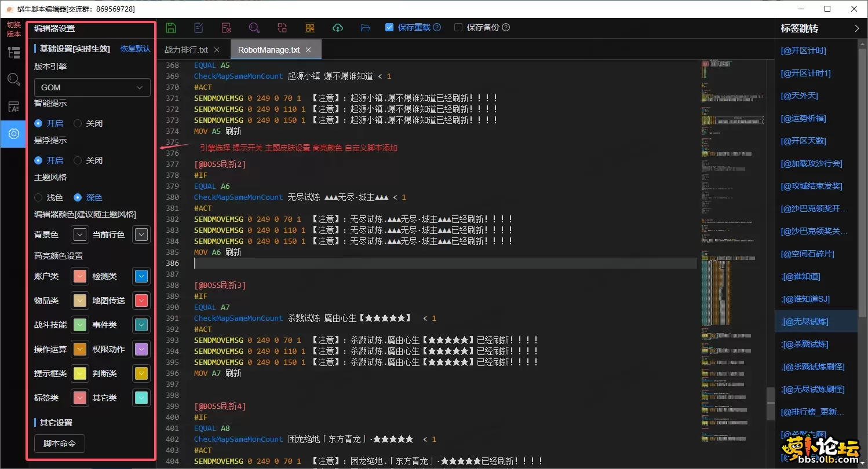
Task: Click the 脚本命令 button
Action: [x=60, y=444]
